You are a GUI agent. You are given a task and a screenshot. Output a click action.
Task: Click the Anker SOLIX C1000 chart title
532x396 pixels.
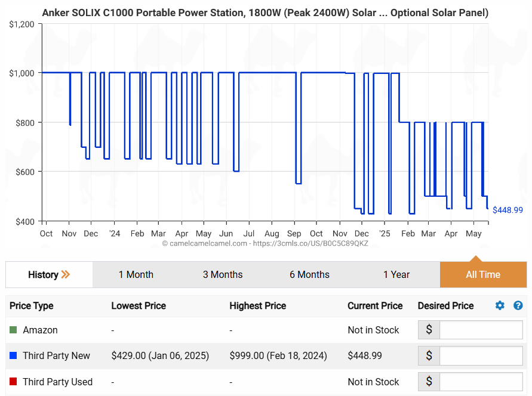pos(265,13)
